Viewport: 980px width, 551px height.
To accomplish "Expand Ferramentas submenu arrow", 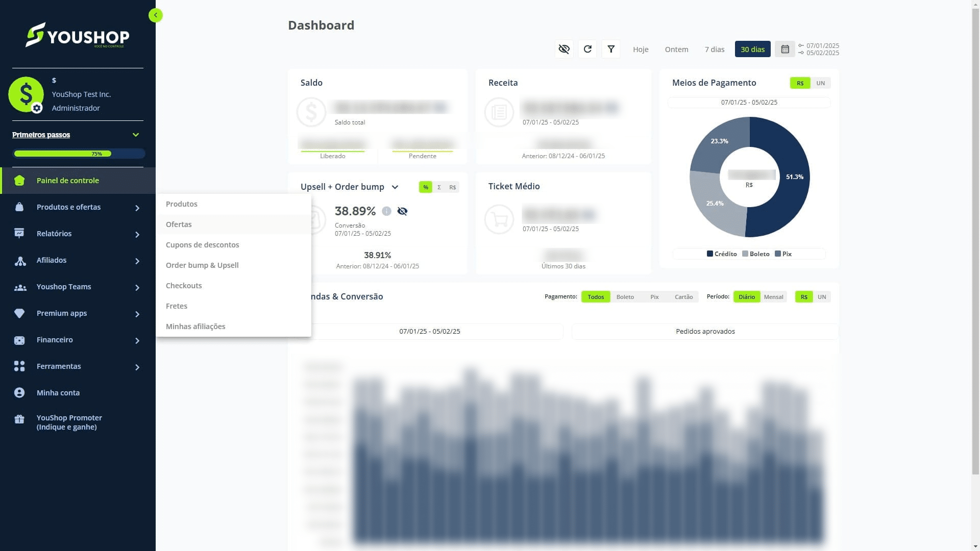I will (137, 367).
